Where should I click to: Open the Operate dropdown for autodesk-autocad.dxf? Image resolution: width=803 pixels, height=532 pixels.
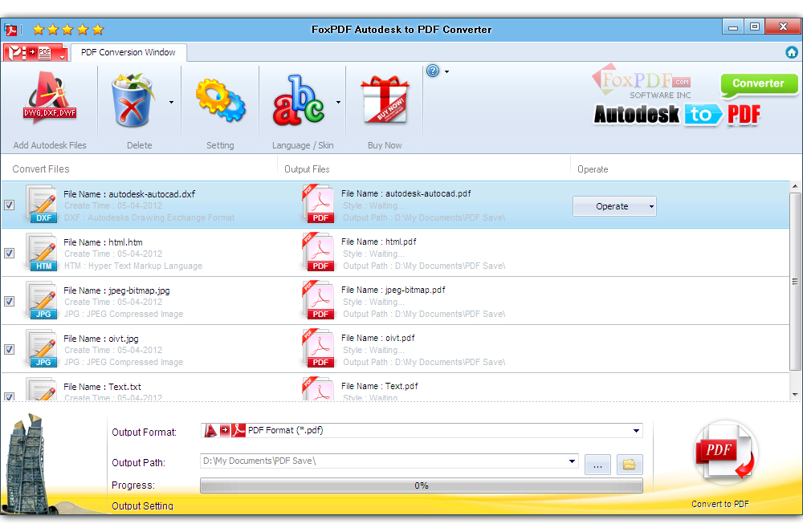coord(614,206)
